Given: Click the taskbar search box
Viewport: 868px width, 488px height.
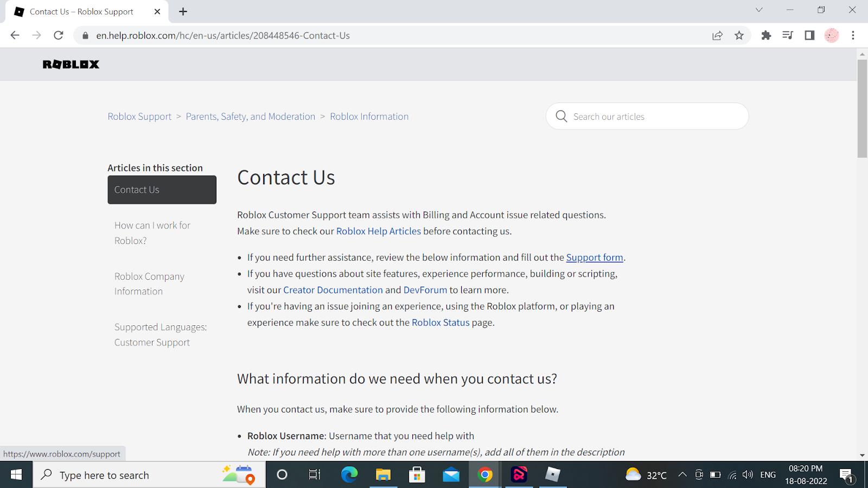Looking at the screenshot, I should click(149, 475).
